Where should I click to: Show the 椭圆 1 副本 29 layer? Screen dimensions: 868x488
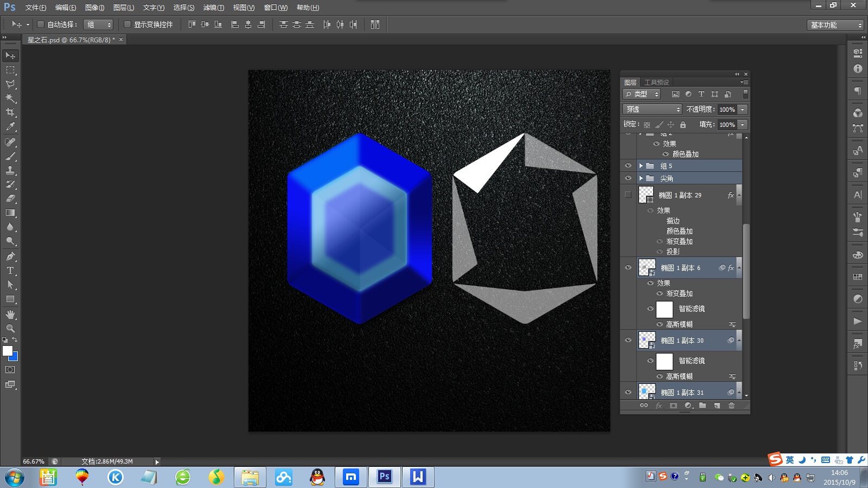[x=628, y=195]
